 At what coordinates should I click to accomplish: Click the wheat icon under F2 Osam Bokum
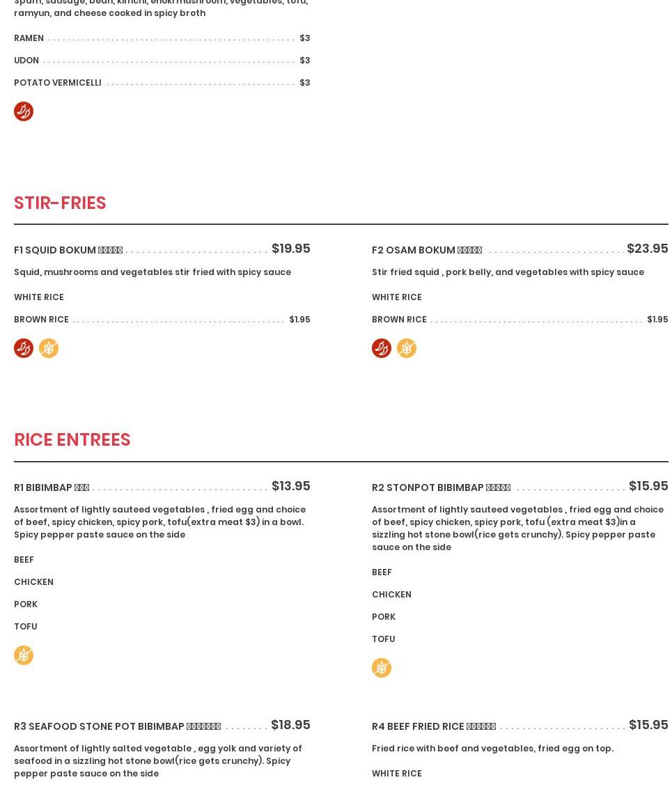[407, 348]
